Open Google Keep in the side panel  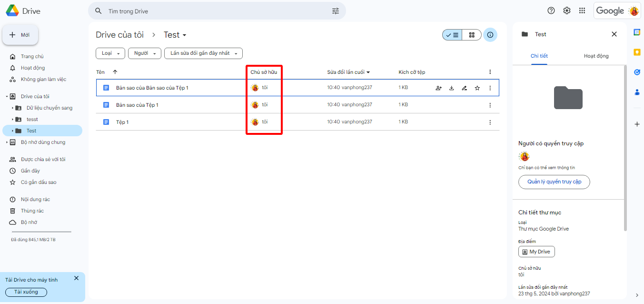click(637, 52)
